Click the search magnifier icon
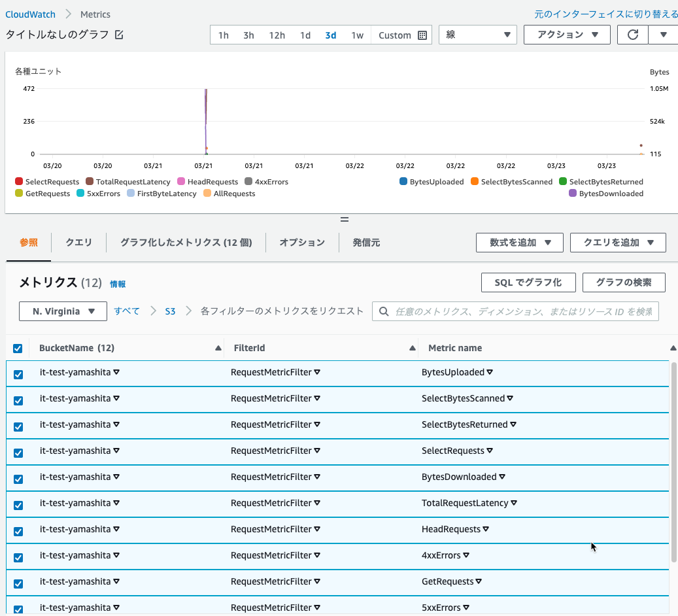 (384, 311)
